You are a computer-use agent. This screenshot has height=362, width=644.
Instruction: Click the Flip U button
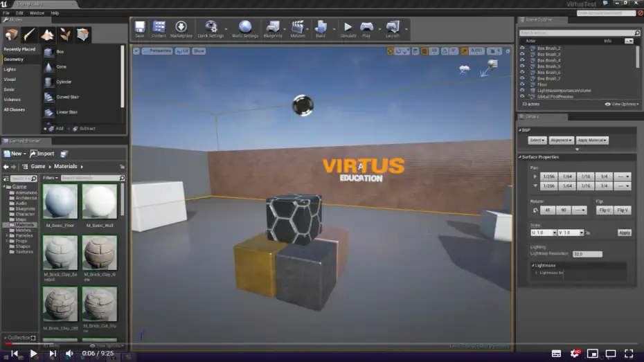tap(605, 210)
